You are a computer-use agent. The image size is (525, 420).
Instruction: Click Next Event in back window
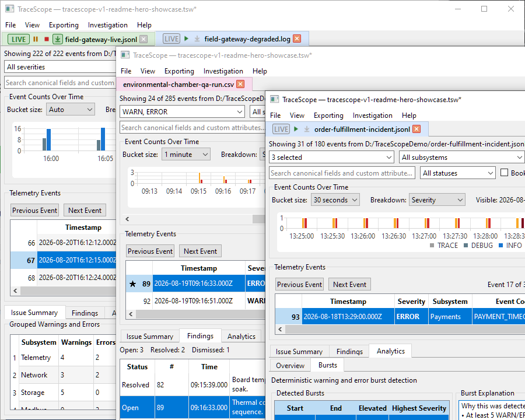pos(85,211)
